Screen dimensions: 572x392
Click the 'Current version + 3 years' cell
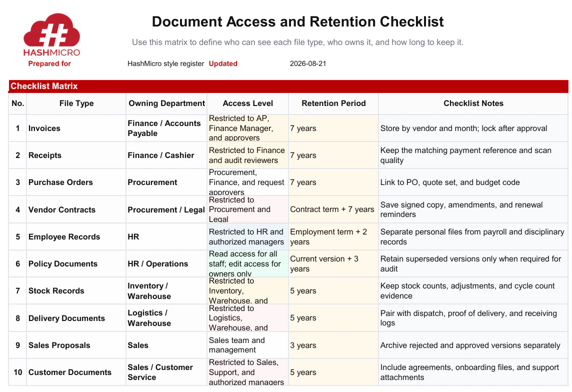point(333,263)
